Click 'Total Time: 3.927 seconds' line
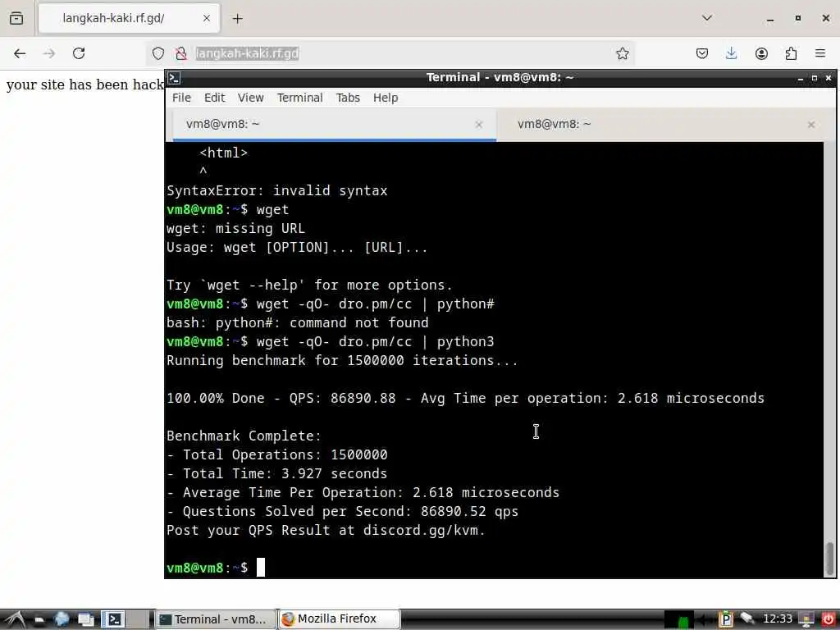 coord(277,473)
